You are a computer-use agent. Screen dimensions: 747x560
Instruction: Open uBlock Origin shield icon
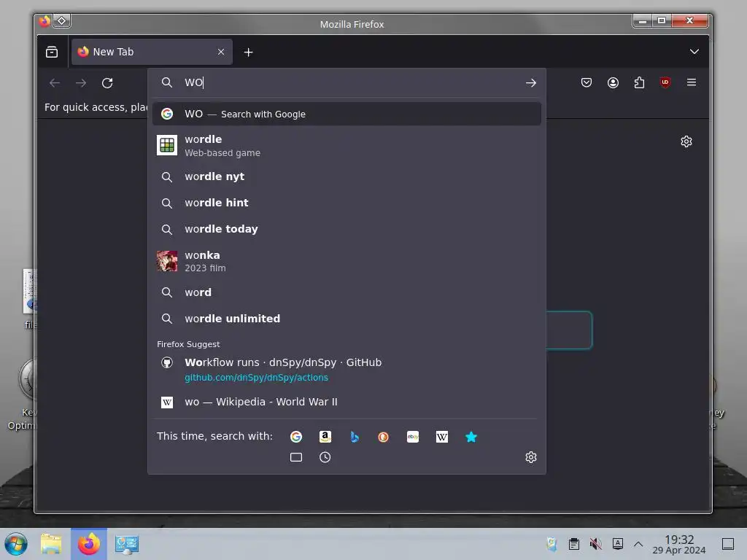point(665,82)
